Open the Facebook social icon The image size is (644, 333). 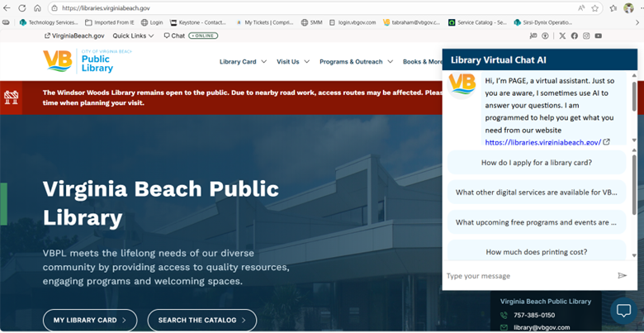tap(575, 36)
